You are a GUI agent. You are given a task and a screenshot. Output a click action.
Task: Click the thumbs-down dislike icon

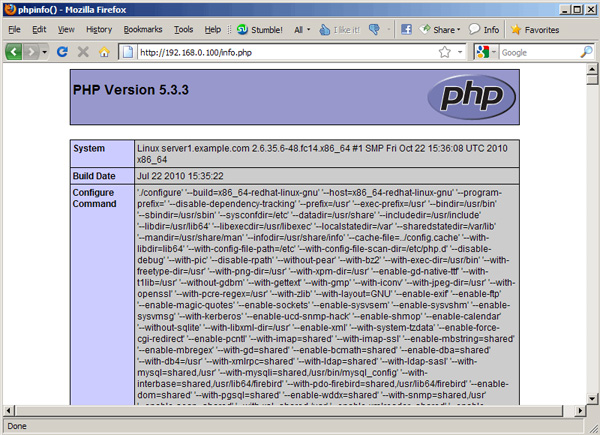click(x=374, y=29)
